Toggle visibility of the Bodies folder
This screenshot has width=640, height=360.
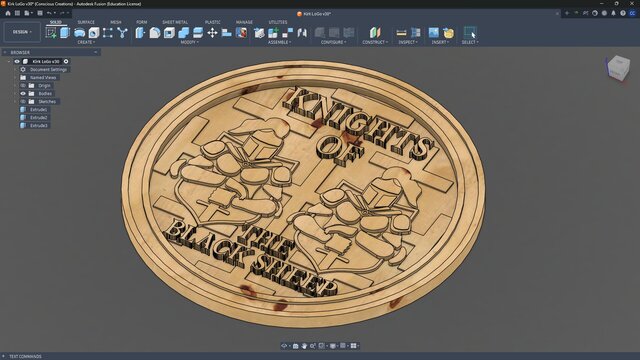[23, 93]
